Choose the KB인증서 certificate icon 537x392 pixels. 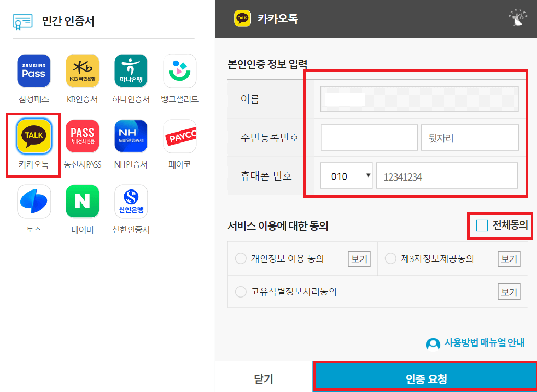pos(83,71)
